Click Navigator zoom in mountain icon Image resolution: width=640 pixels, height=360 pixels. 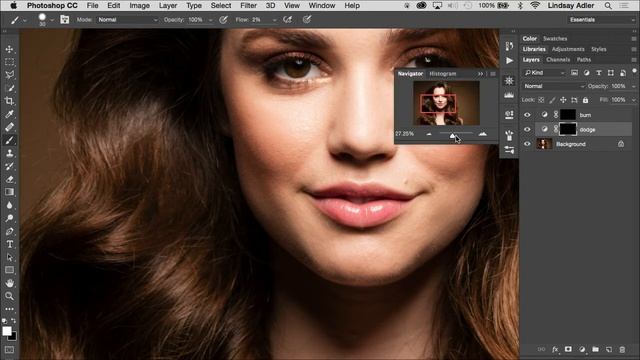pos(482,133)
